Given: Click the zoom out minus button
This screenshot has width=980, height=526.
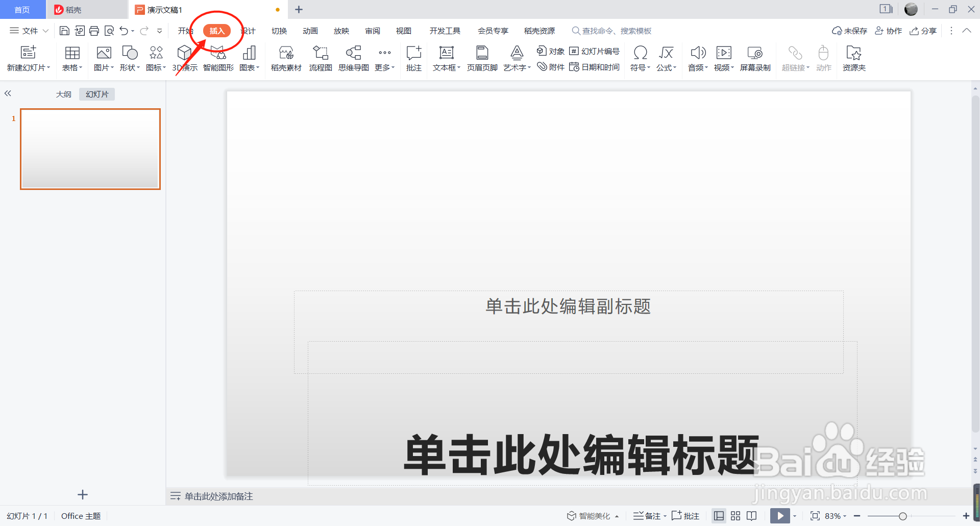Looking at the screenshot, I should (x=857, y=516).
